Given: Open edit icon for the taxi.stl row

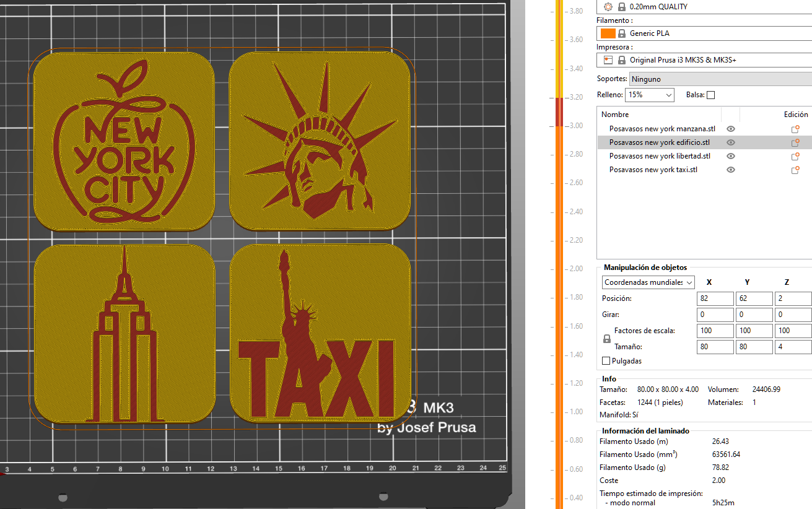Looking at the screenshot, I should tap(795, 170).
